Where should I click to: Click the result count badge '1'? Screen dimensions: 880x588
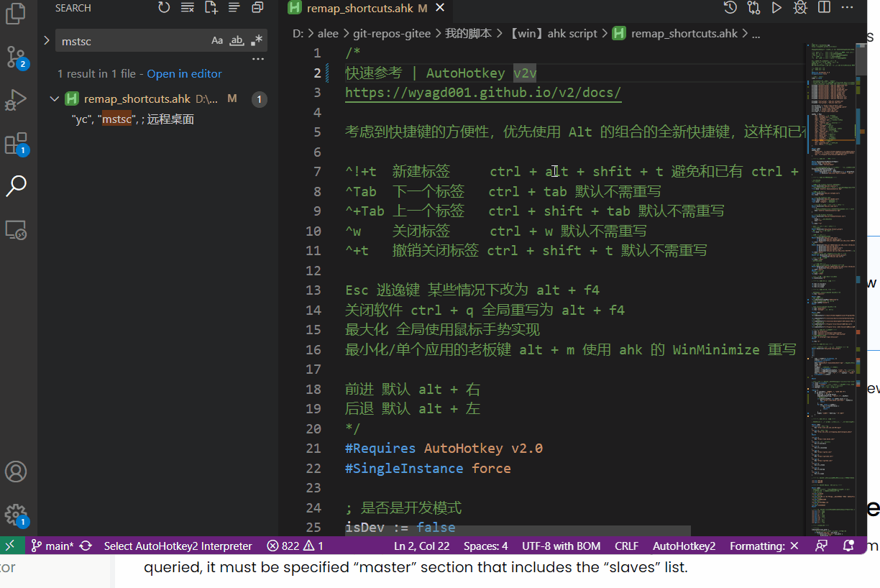click(x=260, y=99)
